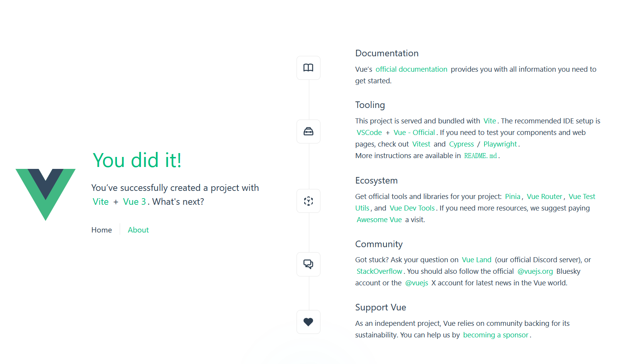Switch to the About navigation tab

coord(138,230)
